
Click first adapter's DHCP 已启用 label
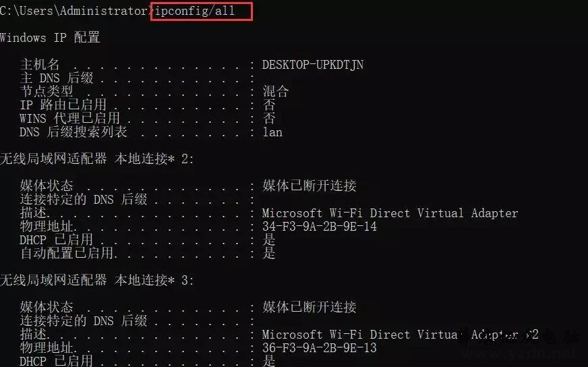click(x=56, y=239)
